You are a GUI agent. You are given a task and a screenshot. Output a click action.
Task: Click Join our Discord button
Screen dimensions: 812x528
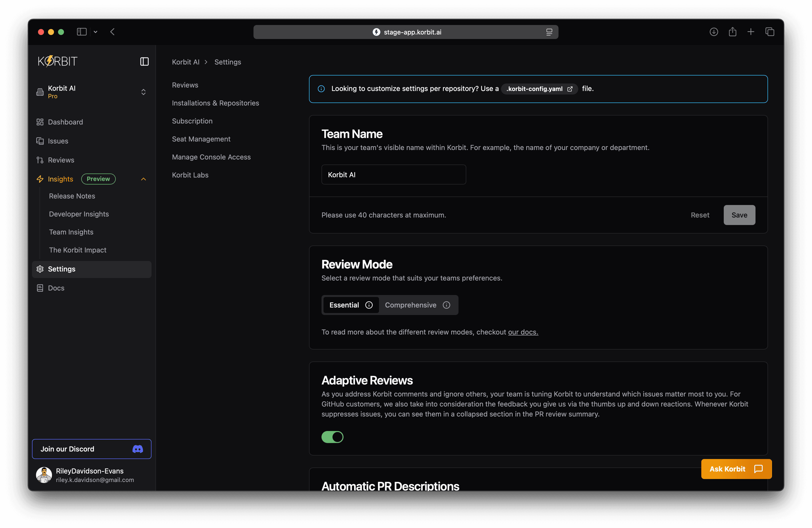click(91, 449)
